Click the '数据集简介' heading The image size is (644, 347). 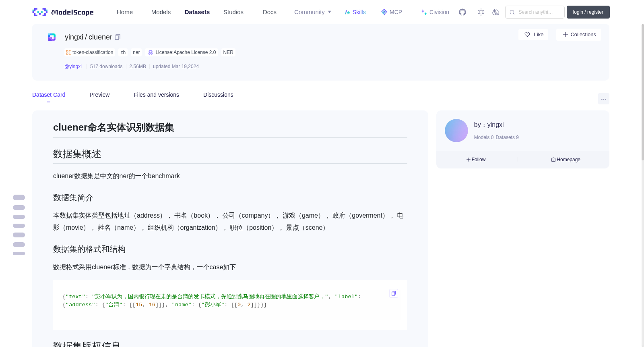point(73,197)
